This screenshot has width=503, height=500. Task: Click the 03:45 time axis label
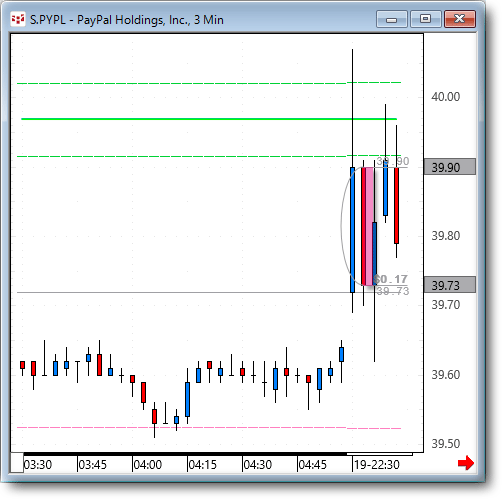[x=93, y=464]
